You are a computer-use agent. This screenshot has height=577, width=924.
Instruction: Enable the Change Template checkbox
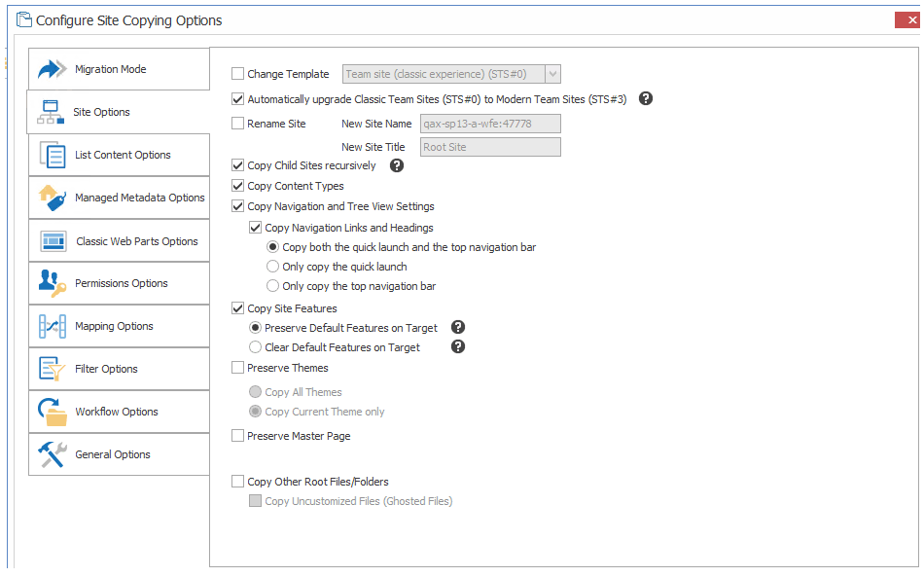click(x=237, y=74)
